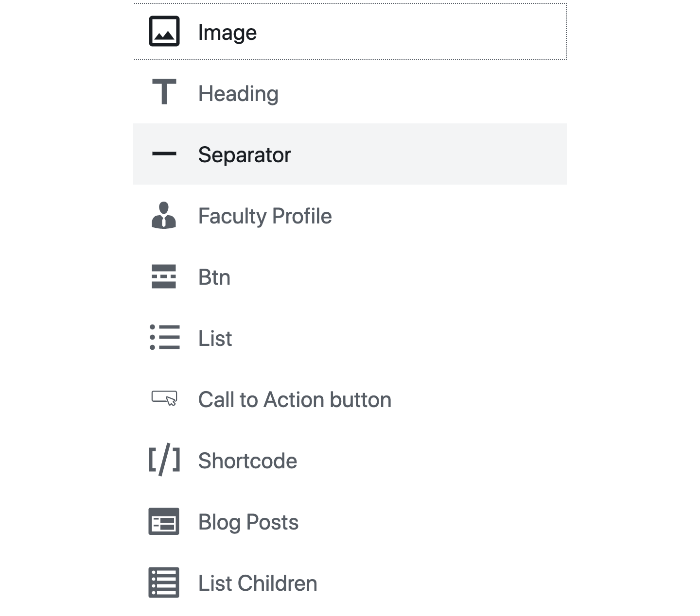Click the Shortcode brackets icon
Screen dimensions: 700x616
164,460
